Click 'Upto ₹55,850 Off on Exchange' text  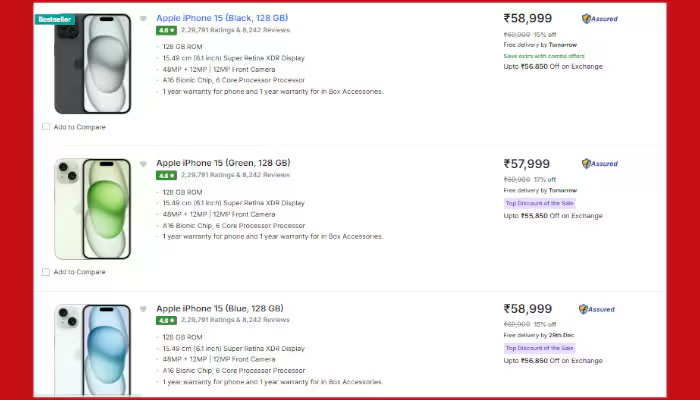click(553, 216)
